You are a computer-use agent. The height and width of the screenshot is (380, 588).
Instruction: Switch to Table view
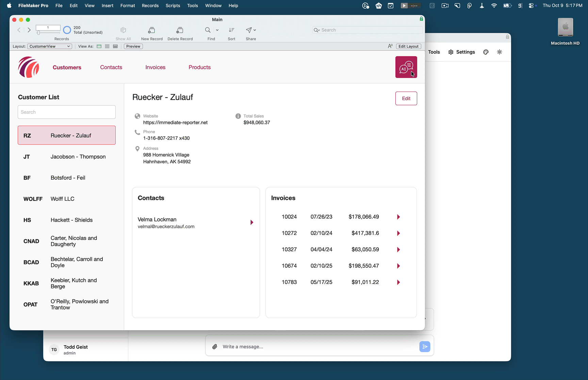pyautogui.click(x=115, y=46)
